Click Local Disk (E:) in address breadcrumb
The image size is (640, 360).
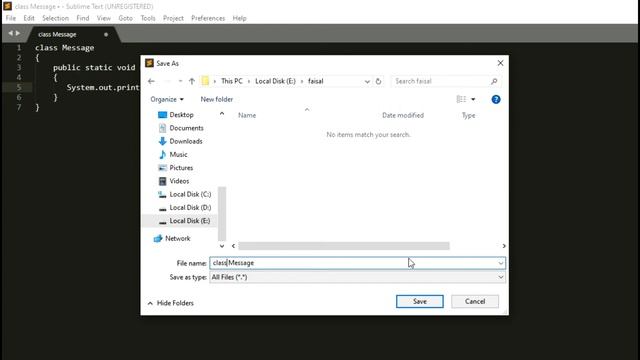(x=275, y=81)
